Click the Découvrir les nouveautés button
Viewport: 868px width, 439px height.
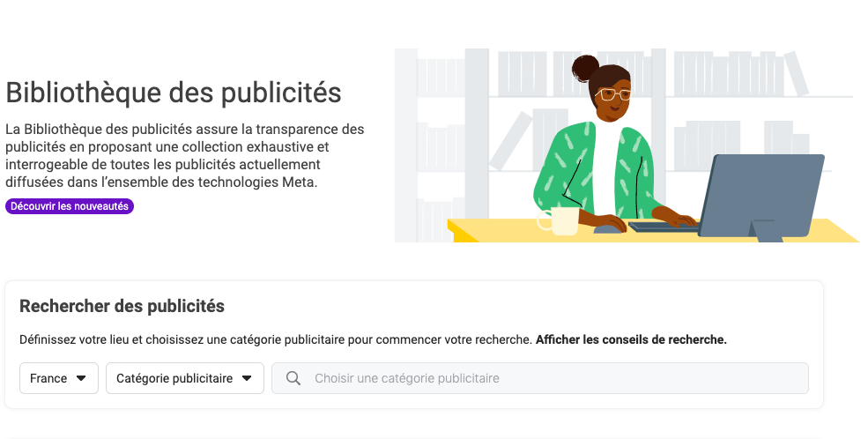click(x=70, y=206)
